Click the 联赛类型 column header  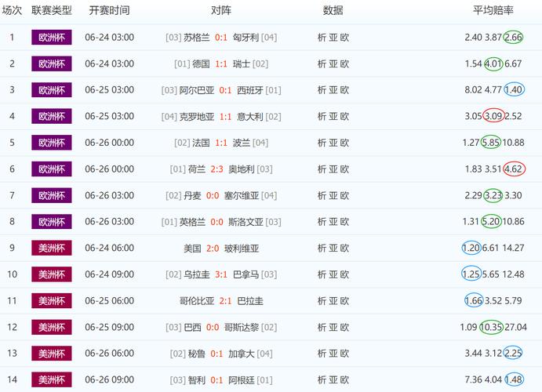pyautogui.click(x=52, y=10)
